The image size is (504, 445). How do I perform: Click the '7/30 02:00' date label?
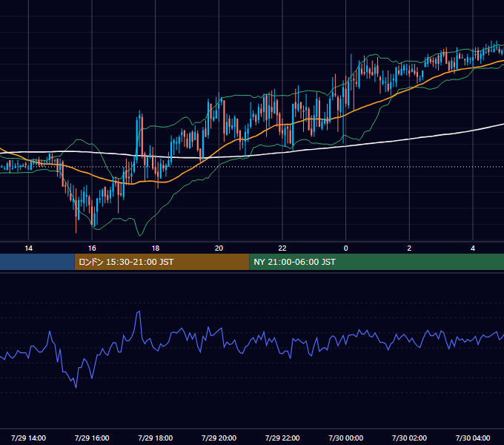[409, 438]
